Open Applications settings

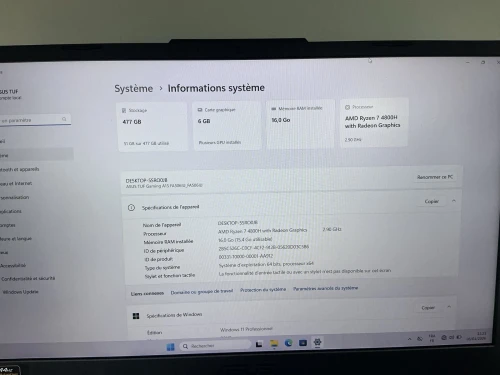point(11,211)
